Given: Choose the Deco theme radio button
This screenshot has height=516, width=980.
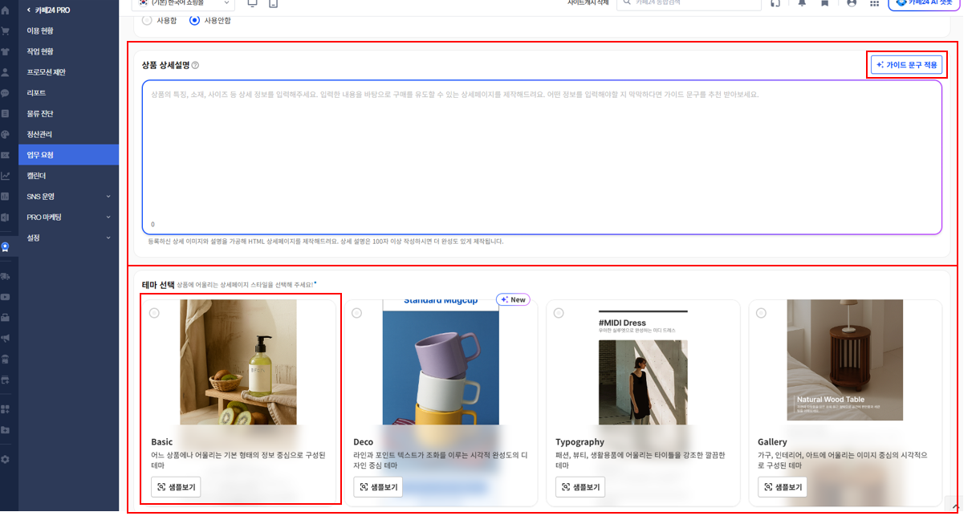Looking at the screenshot, I should pyautogui.click(x=356, y=313).
